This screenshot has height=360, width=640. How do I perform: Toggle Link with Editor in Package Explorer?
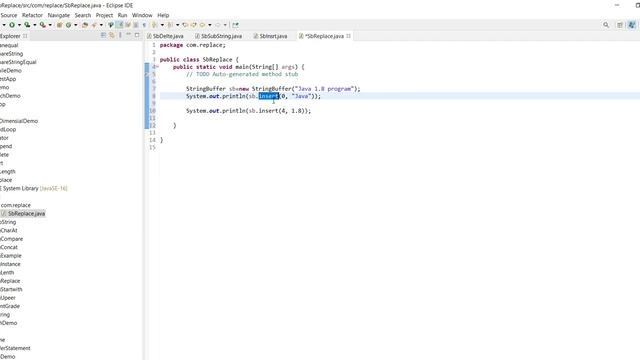point(111,36)
